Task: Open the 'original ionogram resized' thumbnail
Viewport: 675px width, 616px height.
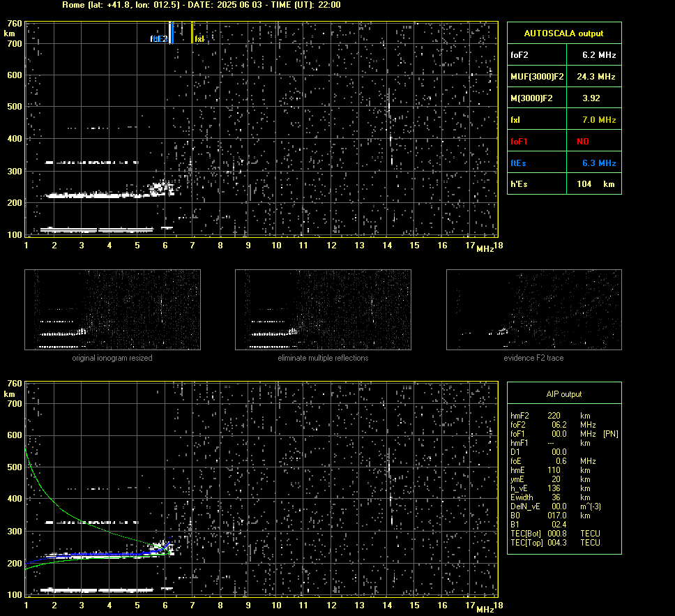Action: coord(112,310)
